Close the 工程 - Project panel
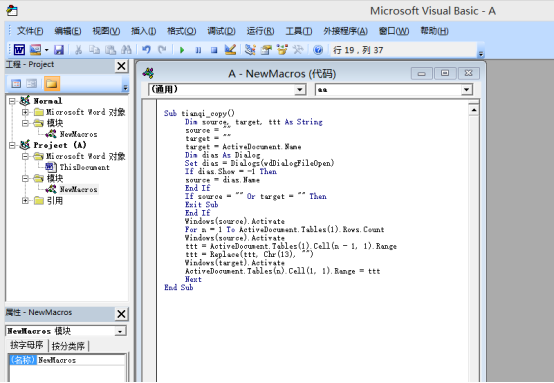The width and height of the screenshot is (554, 383). [121, 66]
